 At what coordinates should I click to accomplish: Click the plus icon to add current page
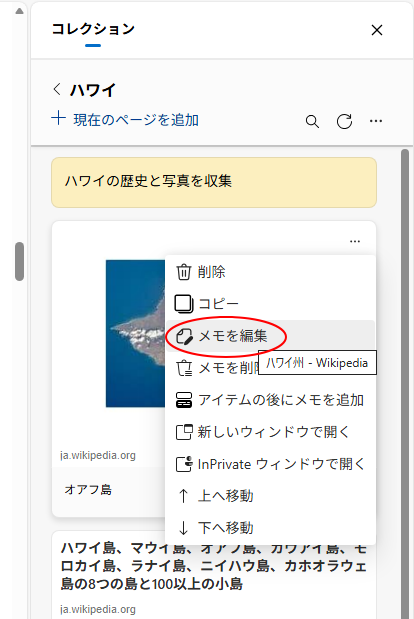(58, 118)
